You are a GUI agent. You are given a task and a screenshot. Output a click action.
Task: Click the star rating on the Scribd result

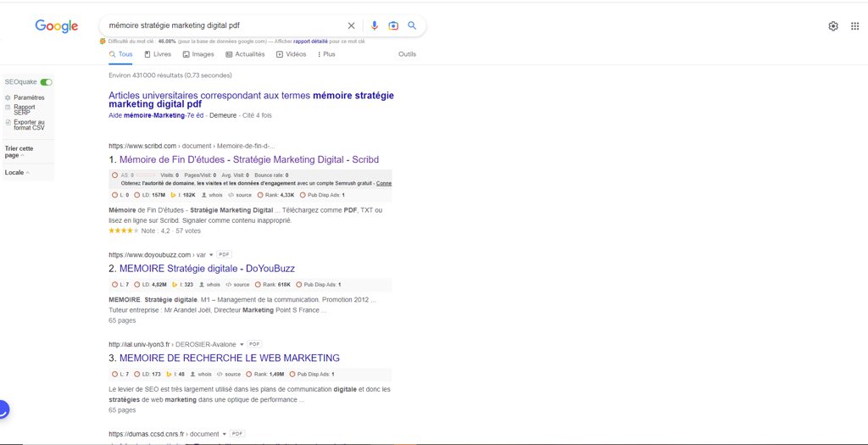pyautogui.click(x=124, y=231)
